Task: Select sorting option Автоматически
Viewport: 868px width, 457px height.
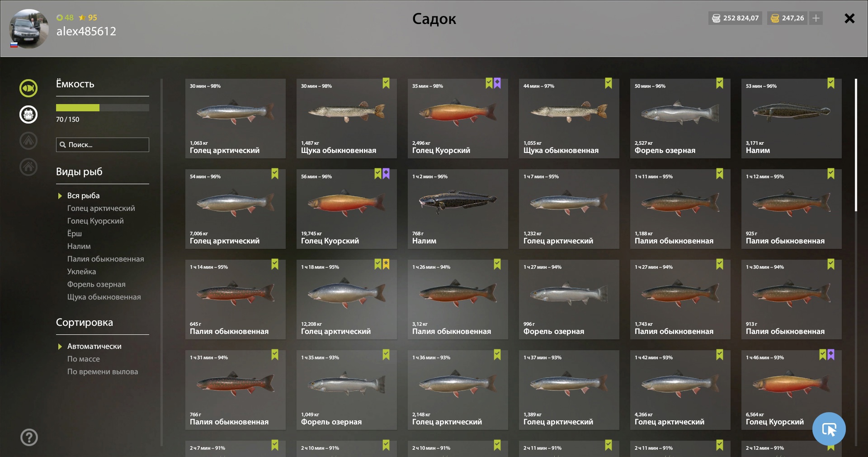Action: pyautogui.click(x=94, y=346)
